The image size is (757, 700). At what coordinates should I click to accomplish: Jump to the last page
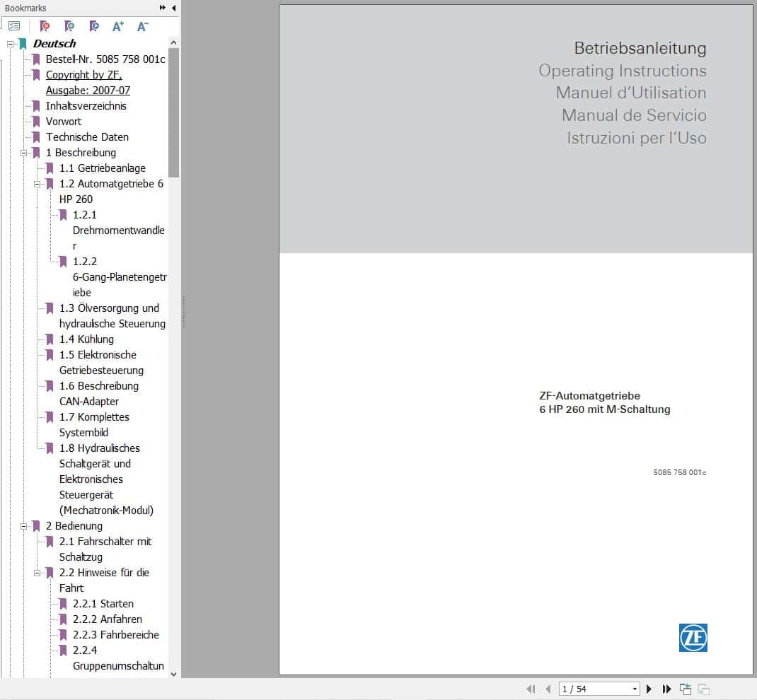pyautogui.click(x=666, y=689)
